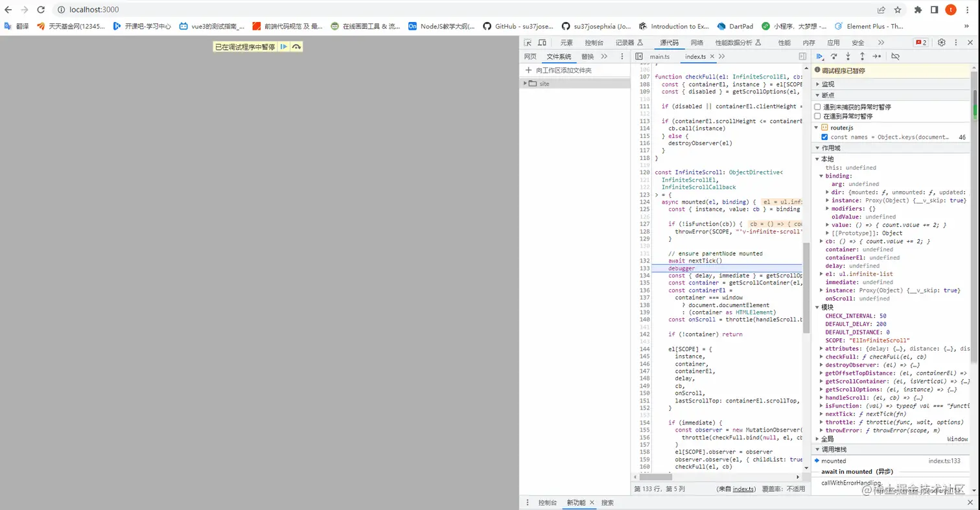Collapse the 模块 module scope
This screenshot has height=510, width=980.
pyautogui.click(x=817, y=307)
